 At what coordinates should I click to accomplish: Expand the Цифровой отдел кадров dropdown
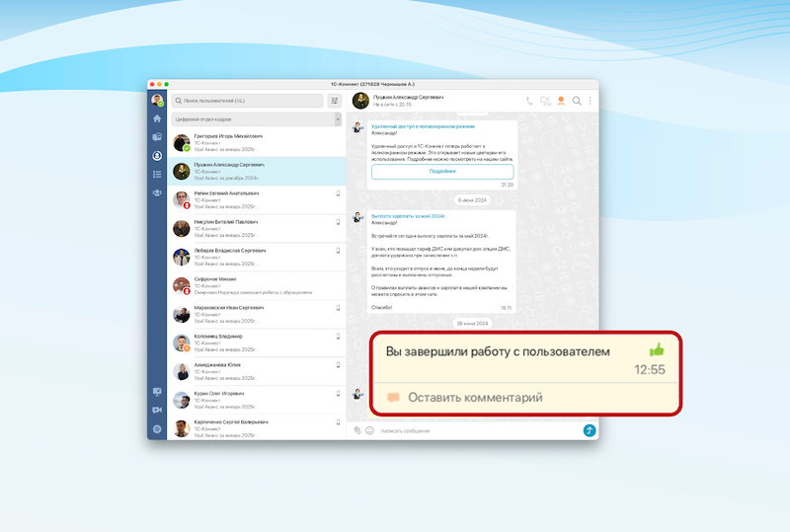(x=338, y=119)
